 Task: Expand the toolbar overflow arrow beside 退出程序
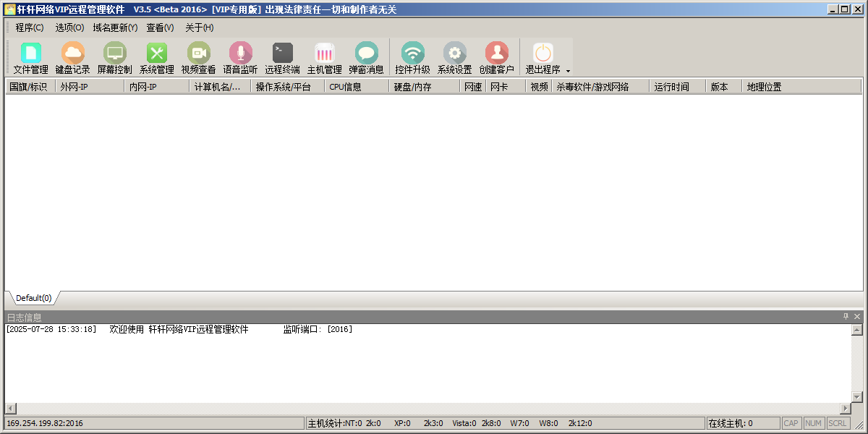point(568,71)
